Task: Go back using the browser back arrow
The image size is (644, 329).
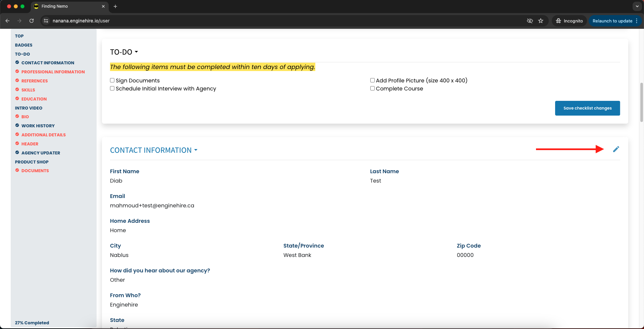Action: click(7, 21)
